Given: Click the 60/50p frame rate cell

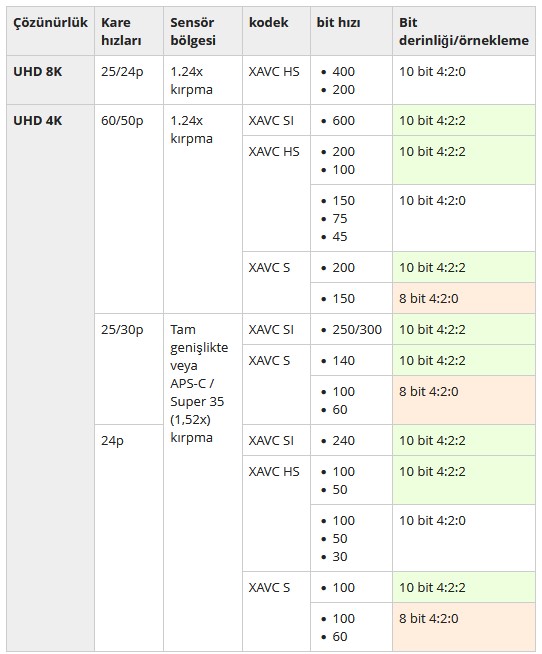Looking at the screenshot, I should 122,121.
